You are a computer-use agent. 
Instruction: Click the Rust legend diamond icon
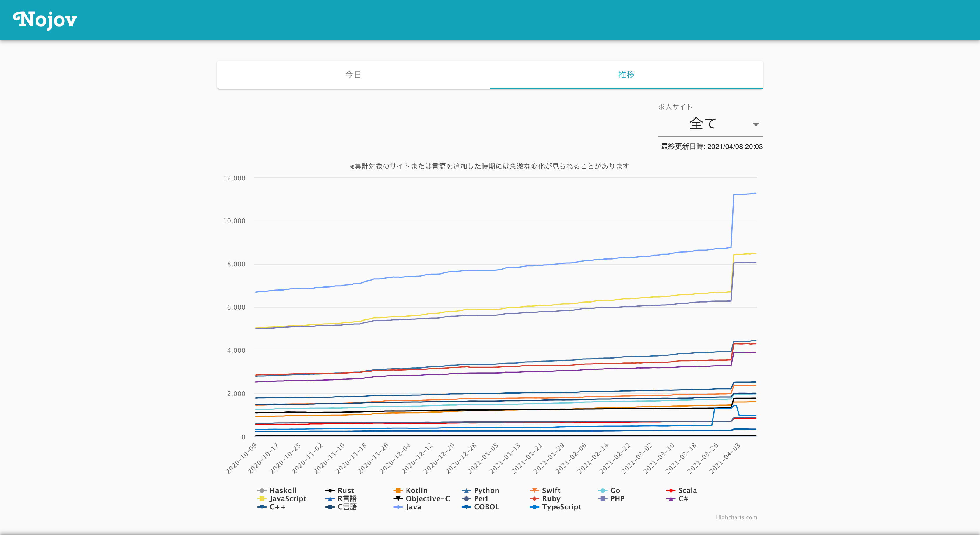click(x=330, y=490)
